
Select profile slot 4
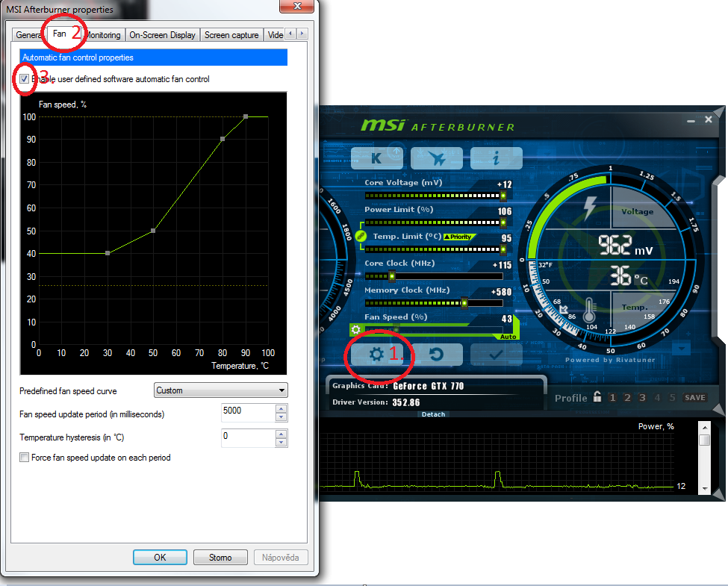(657, 397)
